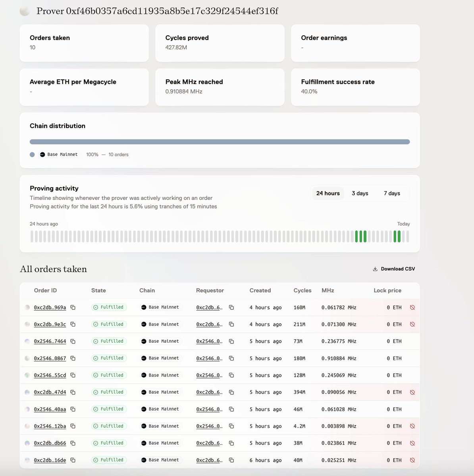Click the red no-payment icon in 0xc2db…47d4 row

coord(412,392)
